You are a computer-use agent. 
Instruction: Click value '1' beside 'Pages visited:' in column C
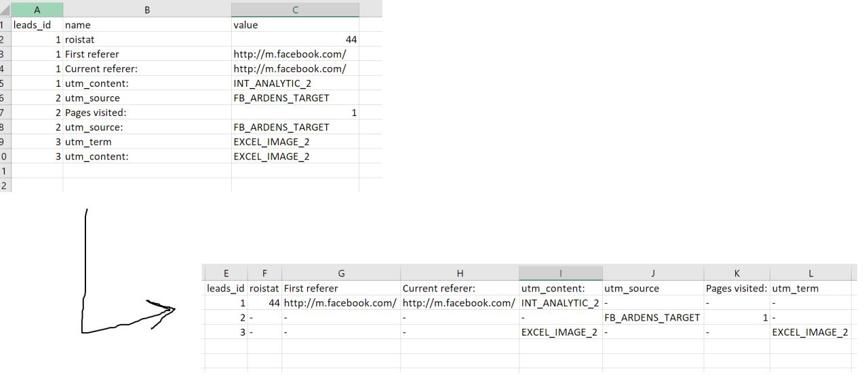295,113
